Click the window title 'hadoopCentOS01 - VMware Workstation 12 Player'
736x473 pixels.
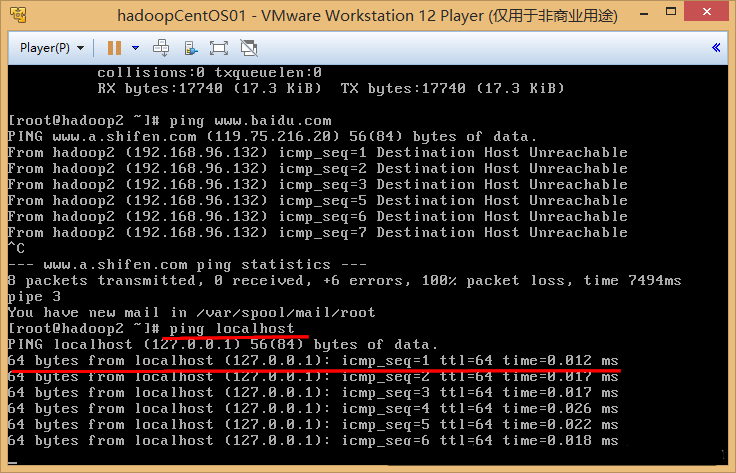click(x=368, y=15)
